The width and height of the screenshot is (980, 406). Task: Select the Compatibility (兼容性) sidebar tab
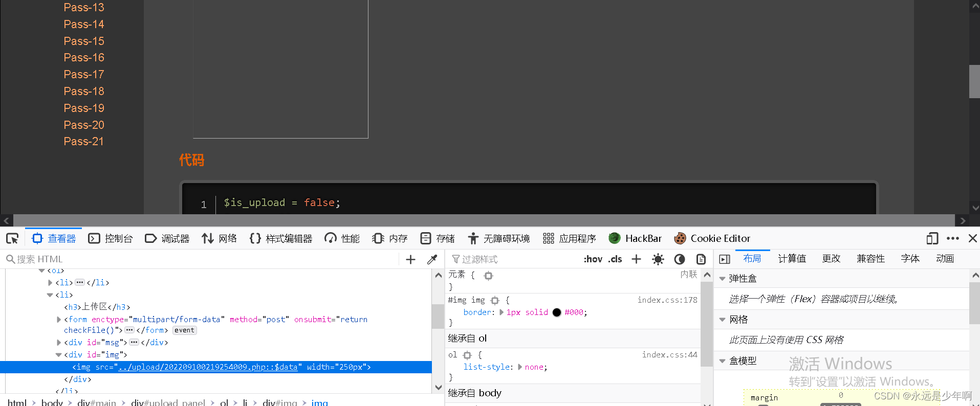[x=871, y=259]
